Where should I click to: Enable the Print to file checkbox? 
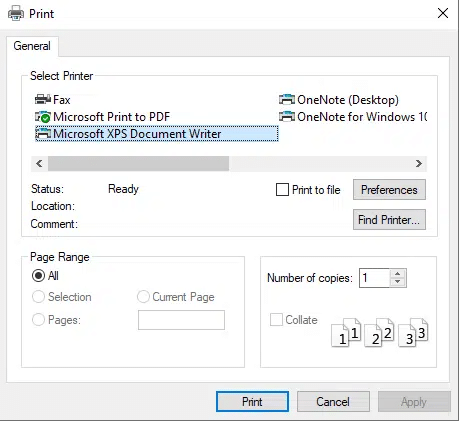pos(282,190)
